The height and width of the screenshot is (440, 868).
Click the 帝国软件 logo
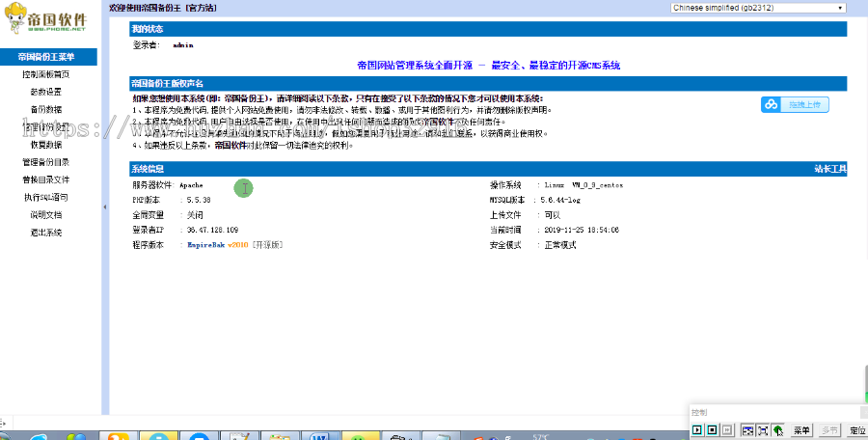pyautogui.click(x=45, y=18)
